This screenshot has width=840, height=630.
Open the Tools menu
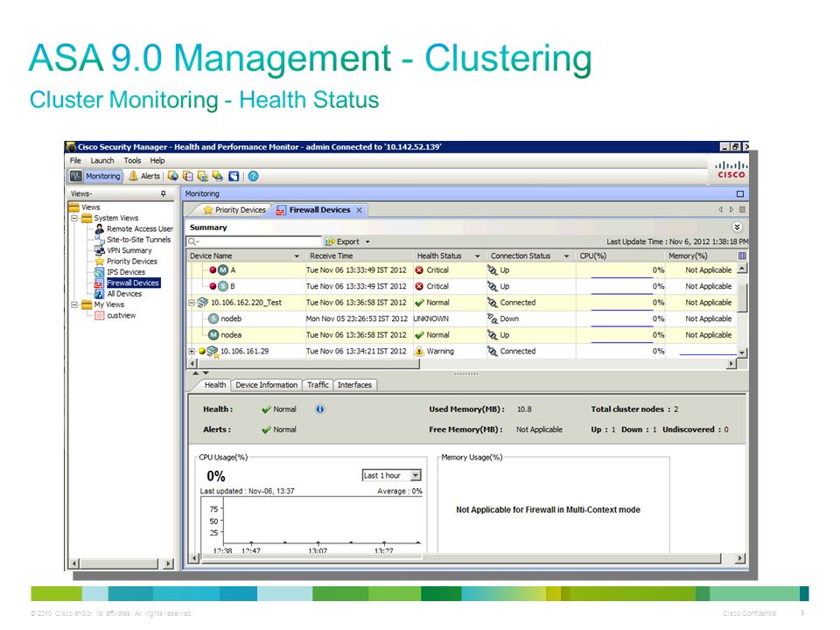pyautogui.click(x=132, y=161)
